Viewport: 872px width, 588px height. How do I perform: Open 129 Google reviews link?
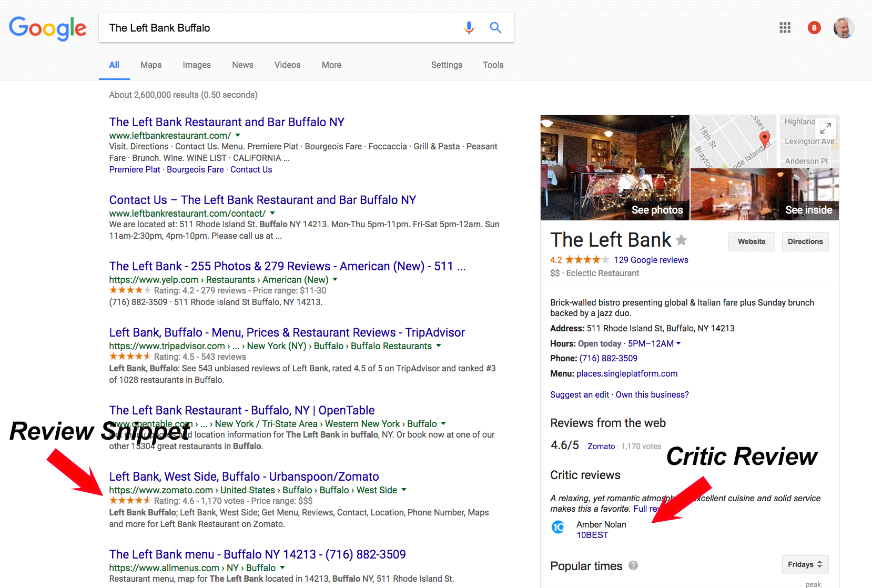tap(651, 260)
